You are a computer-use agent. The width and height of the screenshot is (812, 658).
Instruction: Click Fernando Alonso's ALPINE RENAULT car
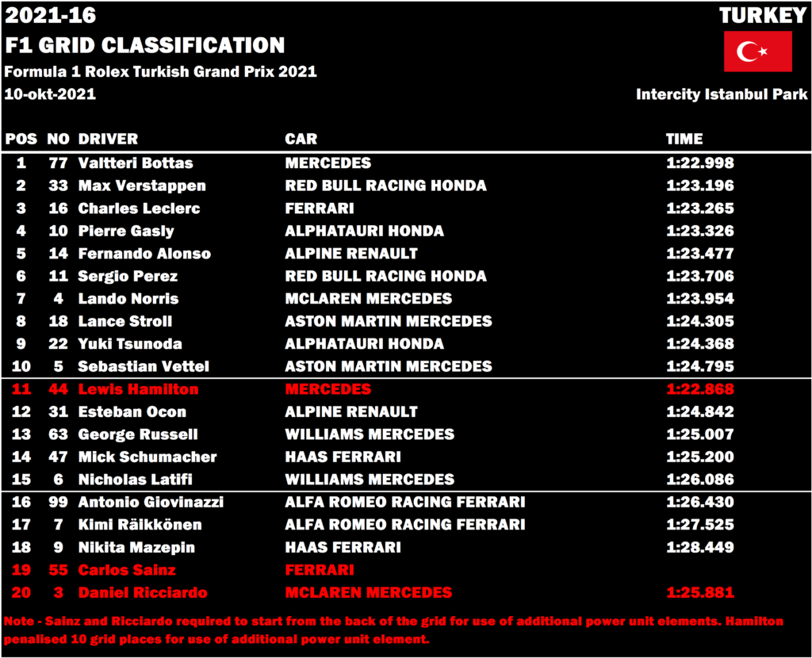click(x=351, y=254)
